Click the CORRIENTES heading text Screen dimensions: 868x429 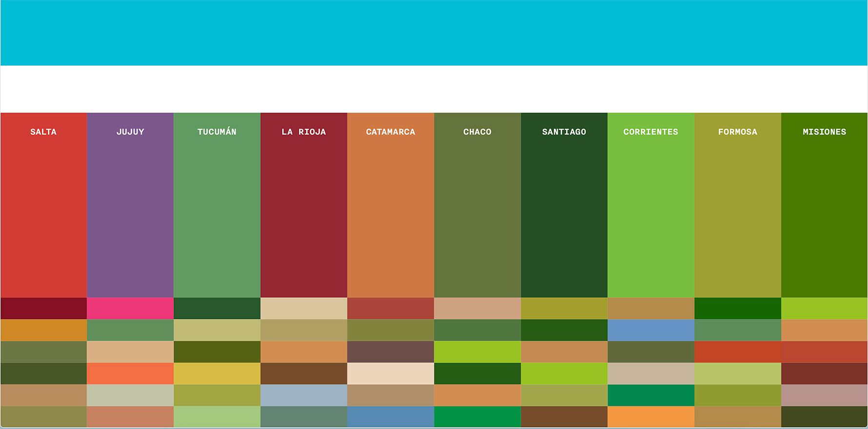651,132
